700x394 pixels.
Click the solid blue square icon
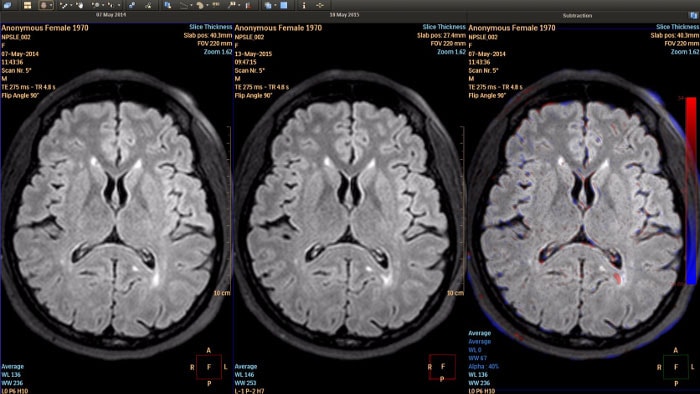pyautogui.click(x=284, y=5)
